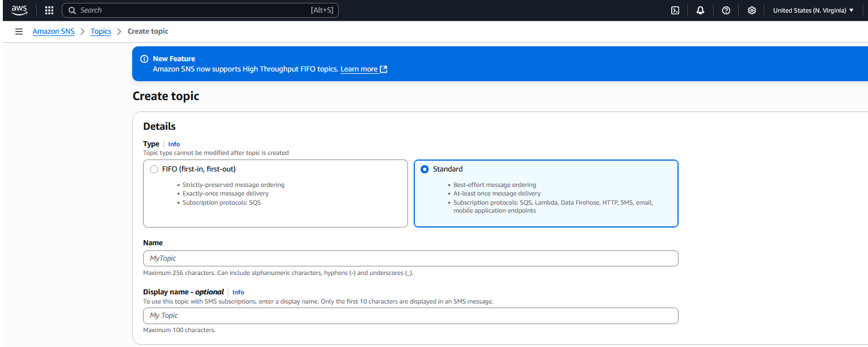This screenshot has height=347, width=868.
Task: Go to Topics breadcrumb
Action: (x=101, y=31)
